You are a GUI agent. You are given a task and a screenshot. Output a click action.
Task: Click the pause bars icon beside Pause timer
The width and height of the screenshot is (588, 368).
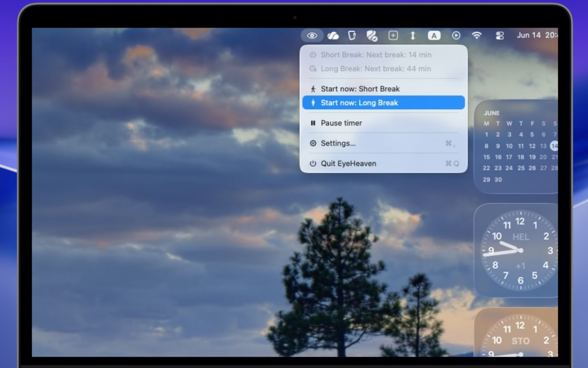click(313, 123)
